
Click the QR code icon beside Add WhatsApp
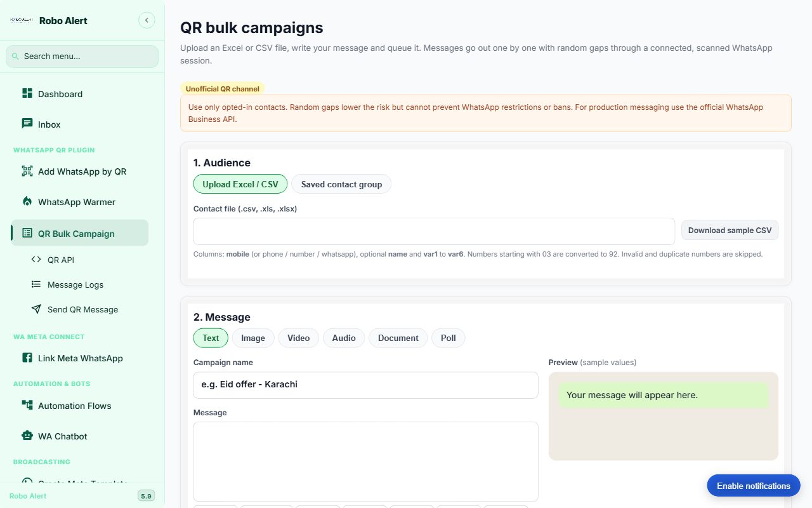tap(27, 171)
